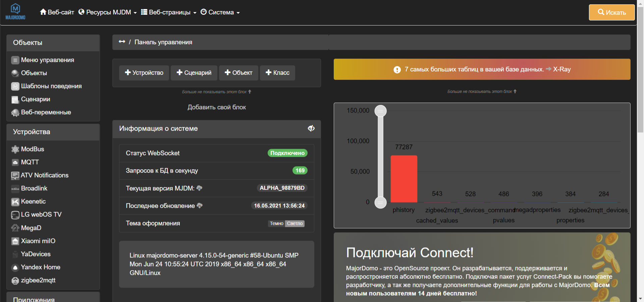This screenshot has width=644, height=302.
Task: Click the 16.05.2021 13:56:24 update date
Action: (279, 206)
